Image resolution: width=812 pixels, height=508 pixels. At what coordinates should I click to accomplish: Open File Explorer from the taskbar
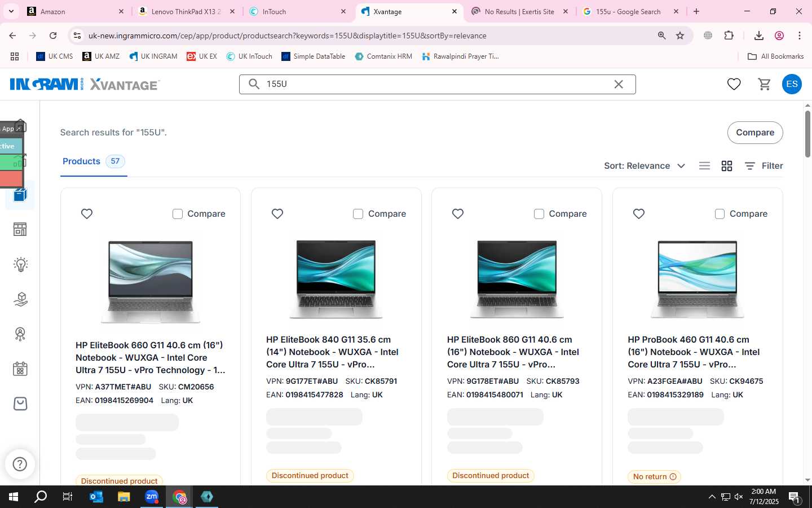[124, 497]
